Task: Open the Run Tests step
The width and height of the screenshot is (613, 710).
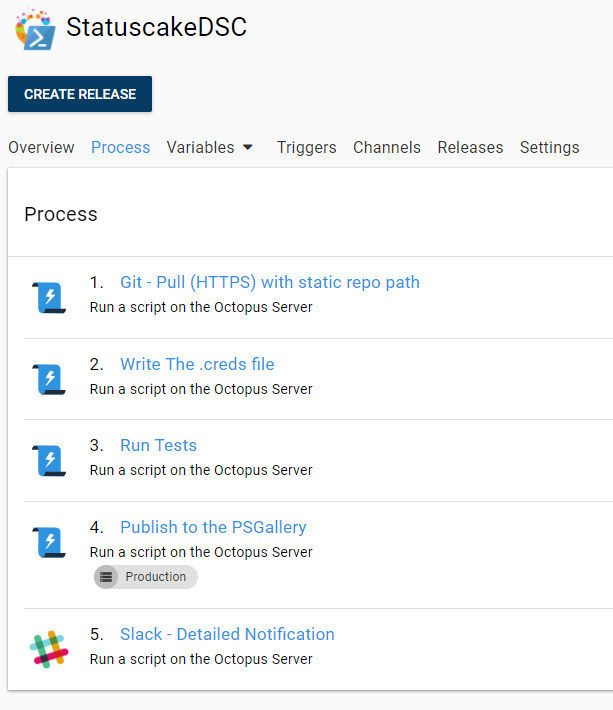Action: point(158,446)
